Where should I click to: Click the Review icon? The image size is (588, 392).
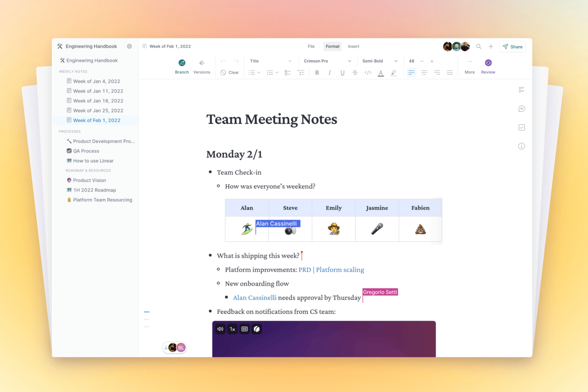pos(488,63)
